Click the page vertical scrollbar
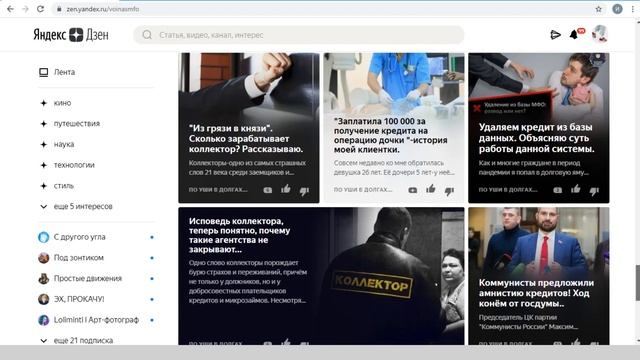The image size is (640, 360). pyautogui.click(x=637, y=282)
